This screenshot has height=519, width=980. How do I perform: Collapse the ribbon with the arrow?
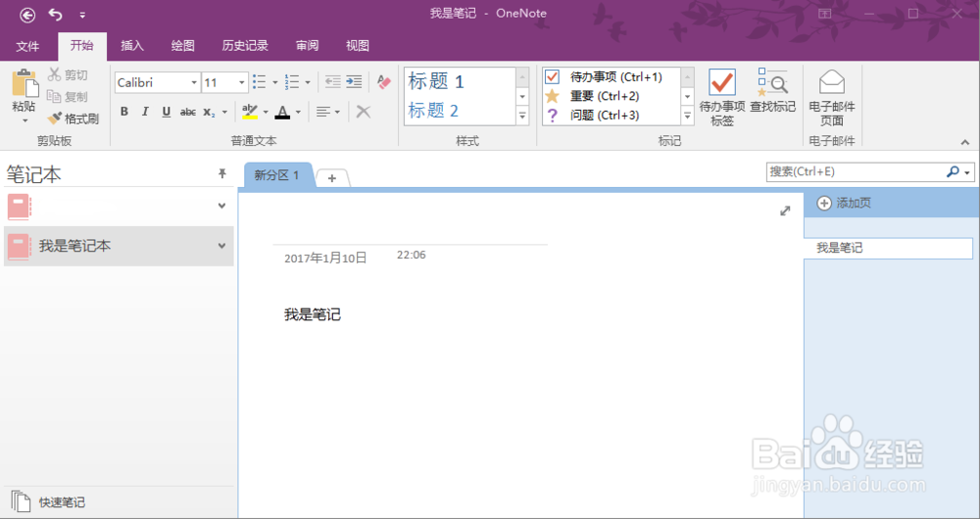(x=965, y=142)
